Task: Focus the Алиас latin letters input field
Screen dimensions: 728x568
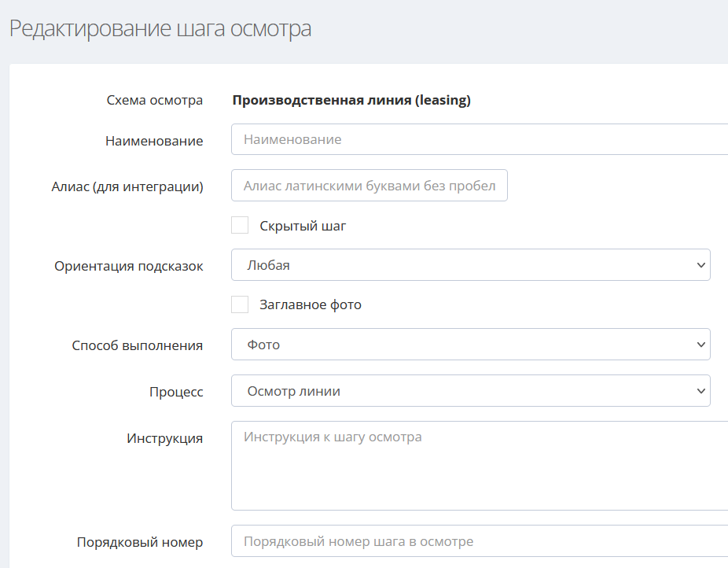Action: pyautogui.click(x=370, y=186)
